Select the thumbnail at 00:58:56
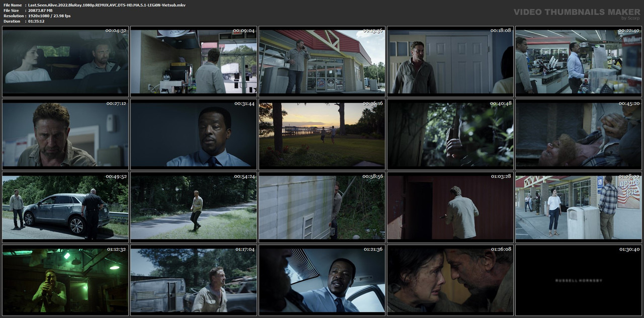 pyautogui.click(x=322, y=207)
